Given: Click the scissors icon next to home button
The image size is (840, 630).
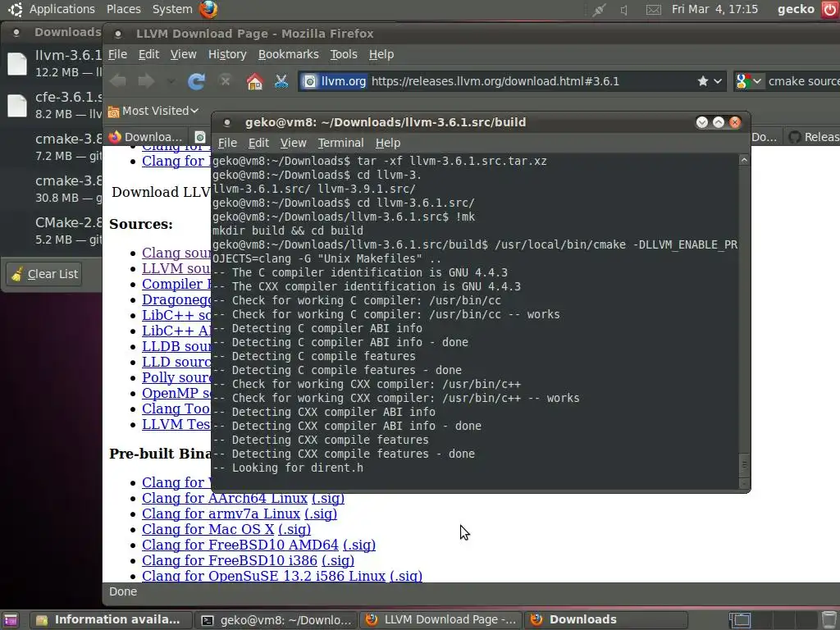Looking at the screenshot, I should (281, 81).
